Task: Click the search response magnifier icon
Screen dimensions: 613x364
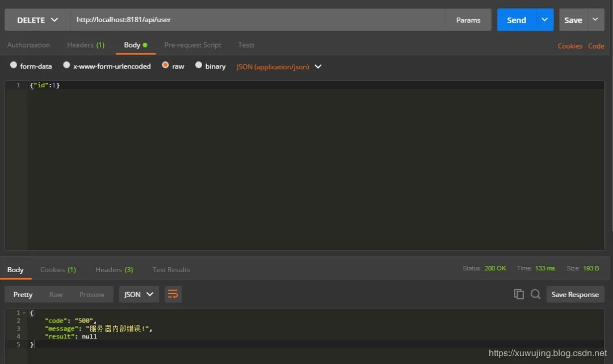Action: coord(535,294)
